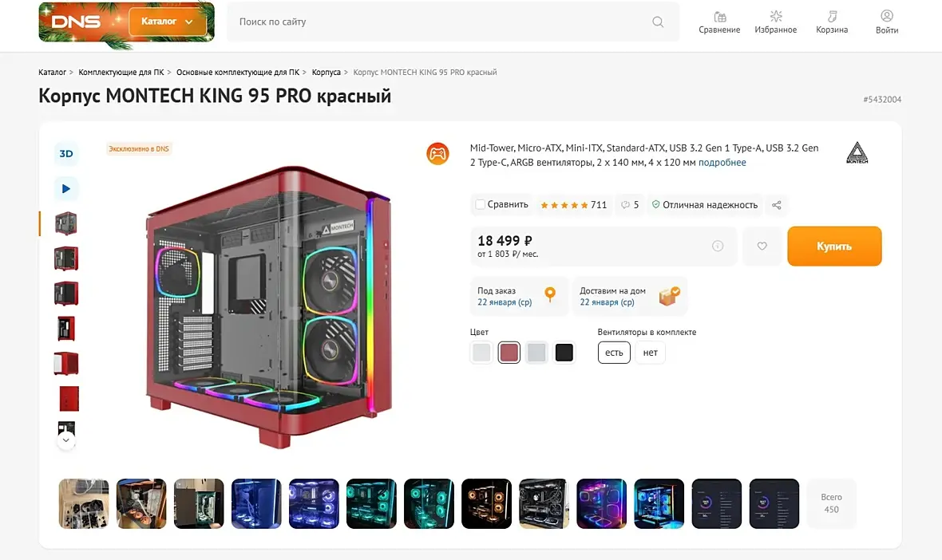Screen dimensions: 942x560
Task: Select fans option 'нет'
Action: (650, 353)
